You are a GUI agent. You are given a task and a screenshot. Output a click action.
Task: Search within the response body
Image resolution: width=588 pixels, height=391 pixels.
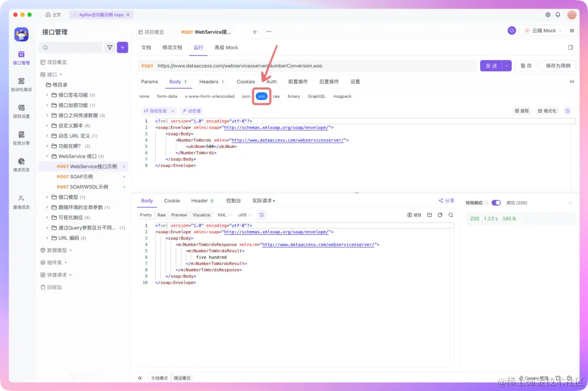click(x=451, y=215)
